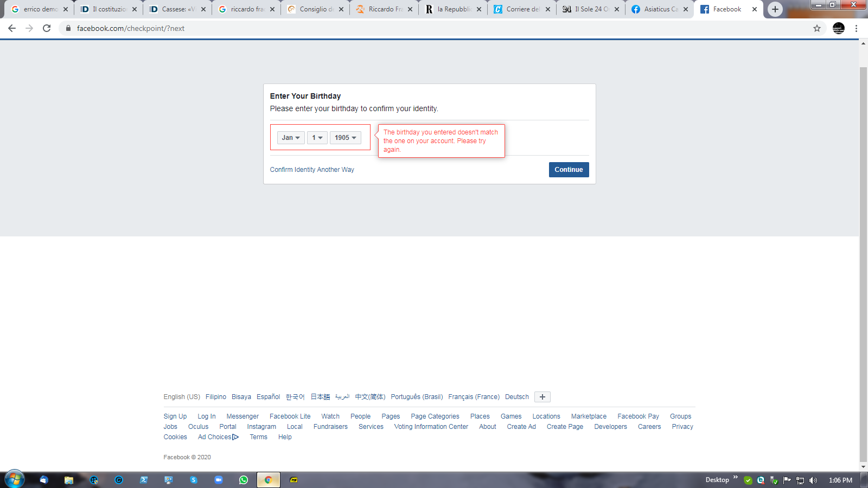Switch language to Deutsch
Viewport: 868px width, 488px height.
coord(517,397)
